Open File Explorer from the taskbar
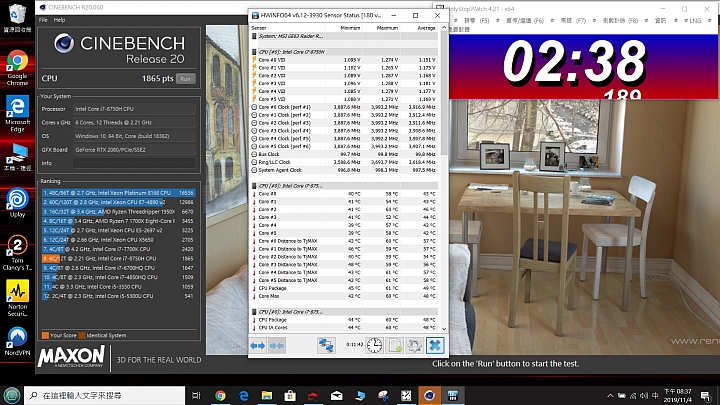Viewport: 720px width, 405px height. [267, 395]
